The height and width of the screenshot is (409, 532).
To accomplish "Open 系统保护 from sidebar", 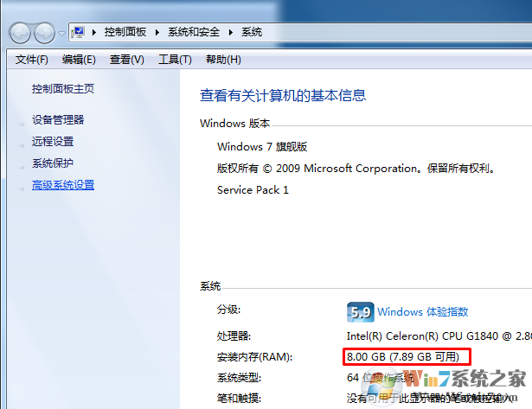I will tap(53, 163).
